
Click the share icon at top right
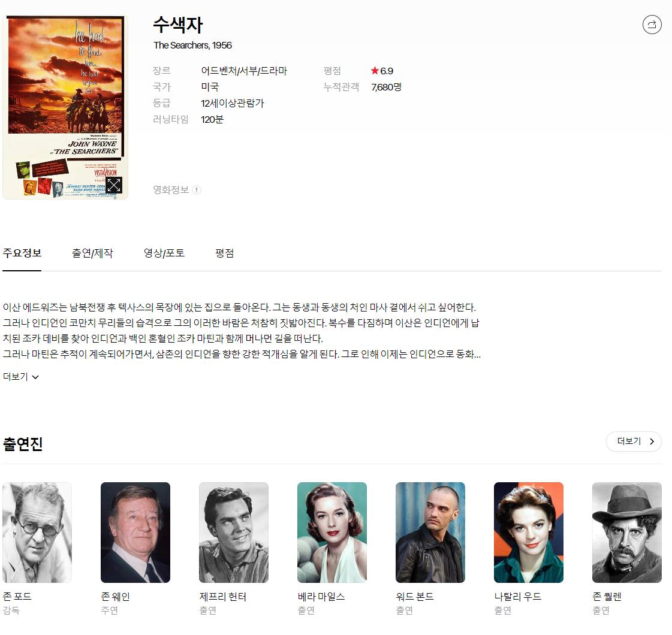coord(652,25)
